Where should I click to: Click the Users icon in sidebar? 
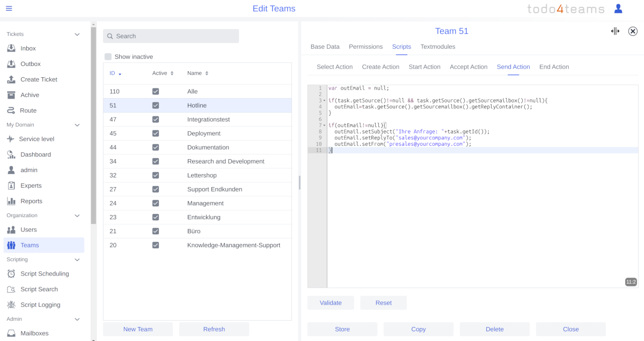[x=11, y=229]
